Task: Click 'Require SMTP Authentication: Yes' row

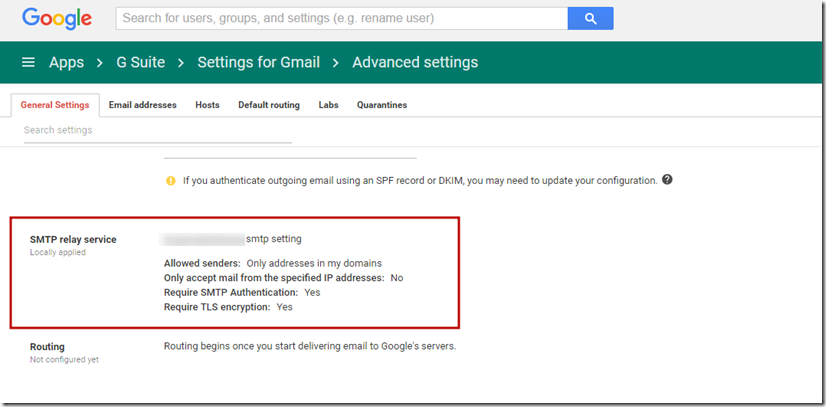Action: [x=242, y=292]
